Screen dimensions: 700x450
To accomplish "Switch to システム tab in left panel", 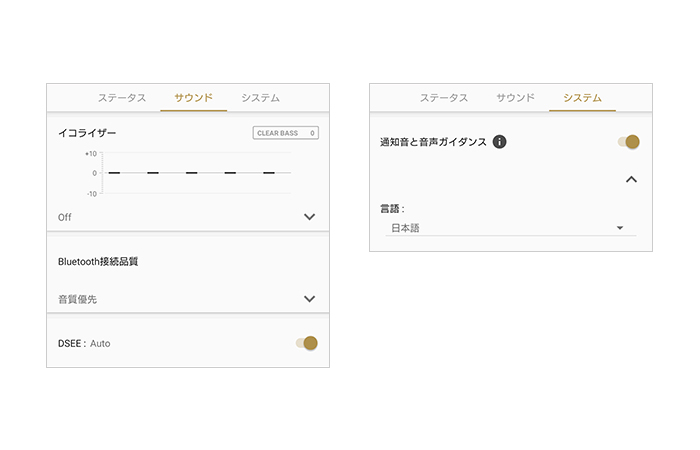I will pos(260,98).
